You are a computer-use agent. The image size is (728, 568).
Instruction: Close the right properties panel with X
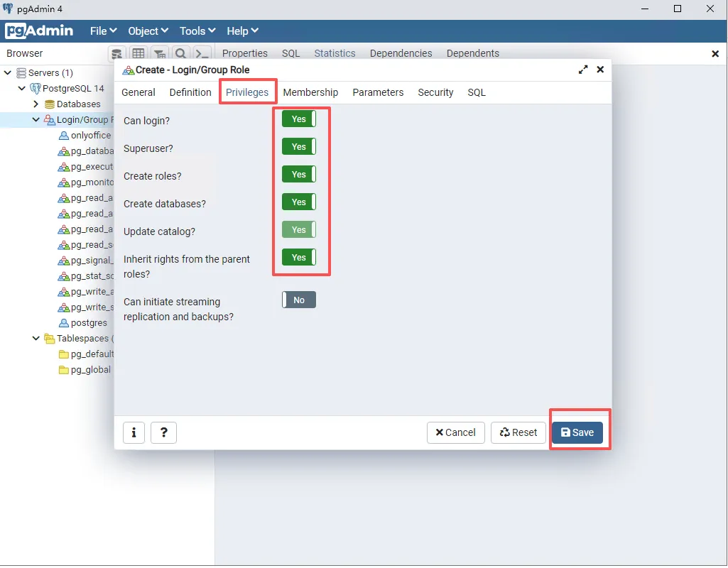point(715,54)
